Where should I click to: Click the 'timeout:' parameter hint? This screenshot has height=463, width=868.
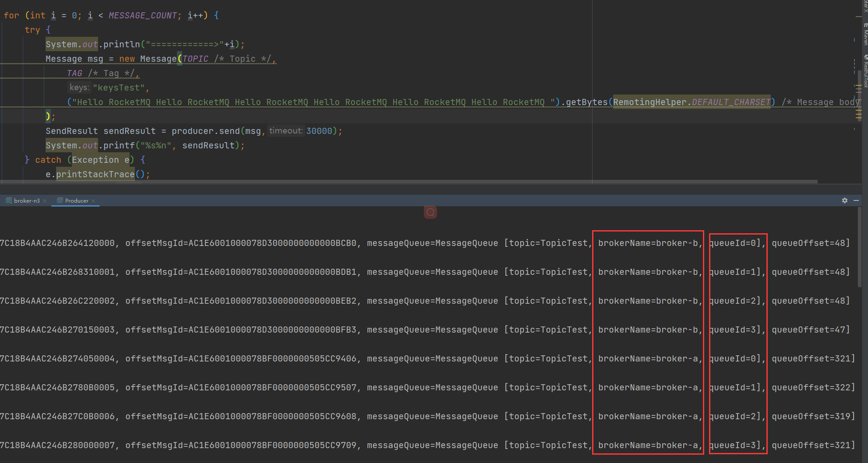tap(286, 131)
